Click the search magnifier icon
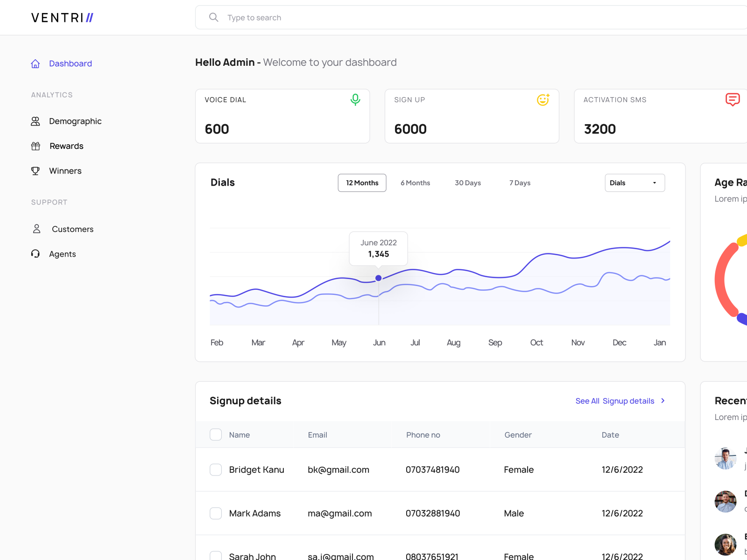747x560 pixels. pos(213,17)
